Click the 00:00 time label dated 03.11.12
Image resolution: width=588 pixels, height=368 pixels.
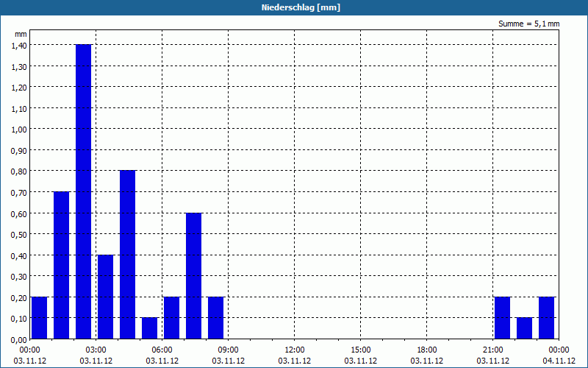click(x=29, y=350)
